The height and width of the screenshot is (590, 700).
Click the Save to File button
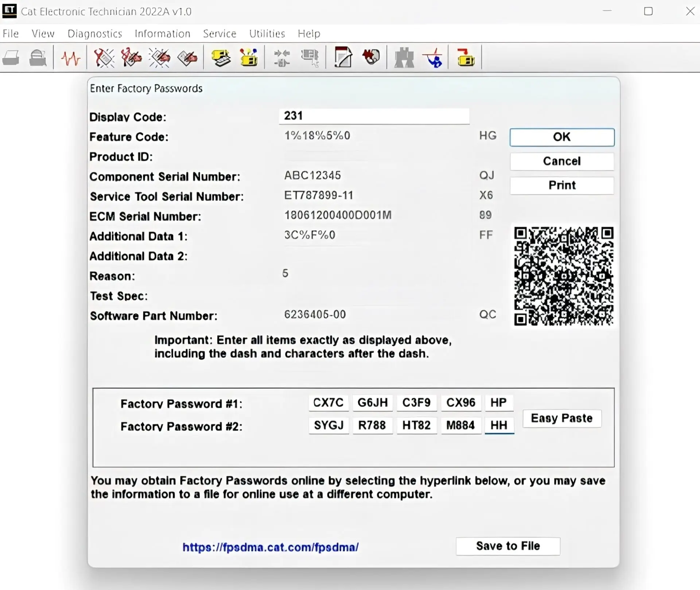click(x=508, y=546)
